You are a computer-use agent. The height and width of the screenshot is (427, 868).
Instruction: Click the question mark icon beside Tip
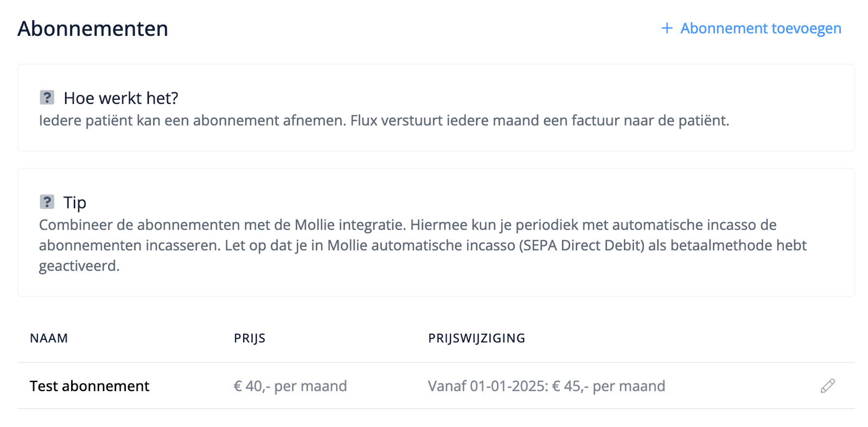pos(48,201)
